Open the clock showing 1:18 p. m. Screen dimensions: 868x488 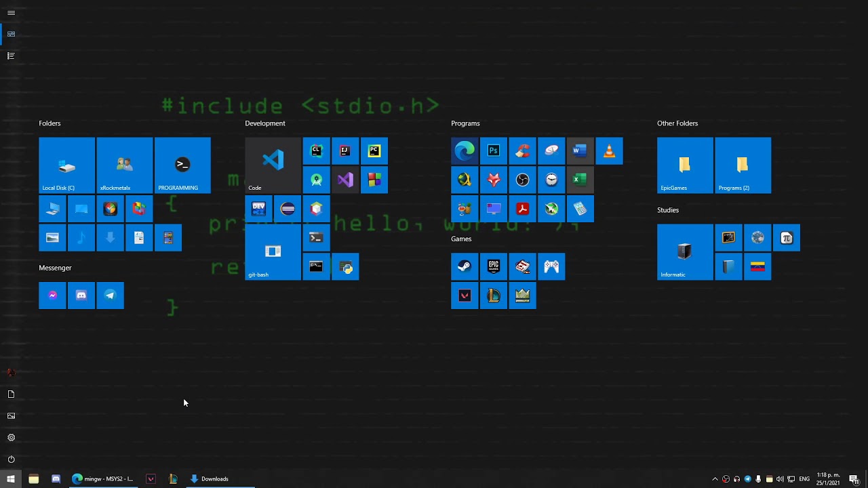click(828, 479)
